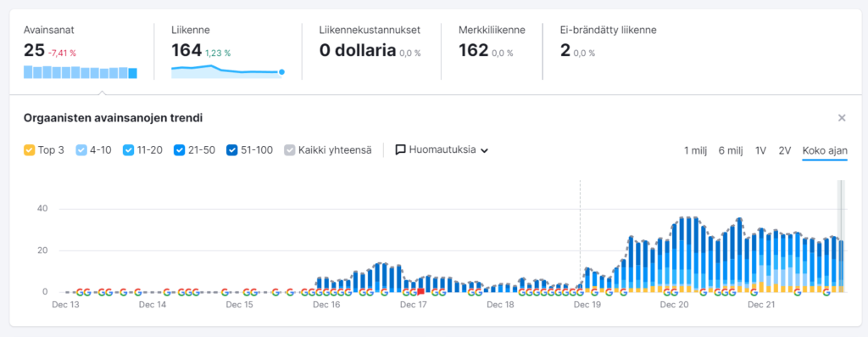Toggle the 4-10 positions checkbox
The width and height of the screenshot is (868, 337).
point(81,149)
